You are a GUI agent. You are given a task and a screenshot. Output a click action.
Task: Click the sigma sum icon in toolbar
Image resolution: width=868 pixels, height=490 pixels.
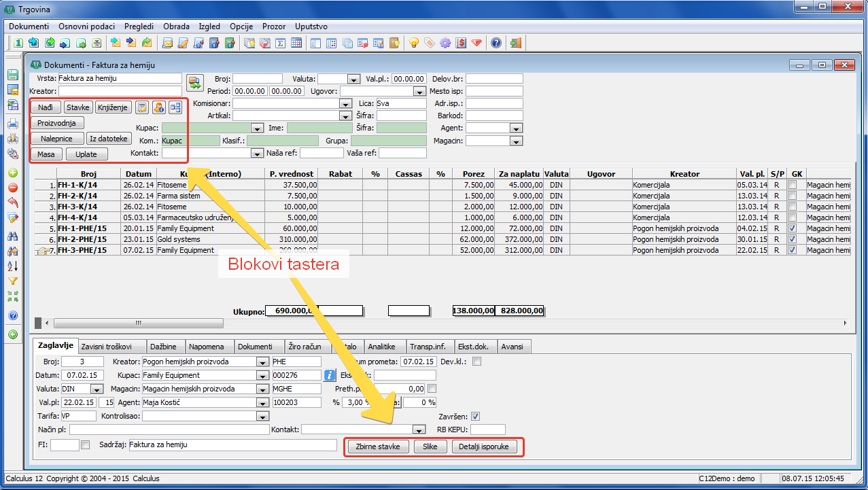click(280, 43)
